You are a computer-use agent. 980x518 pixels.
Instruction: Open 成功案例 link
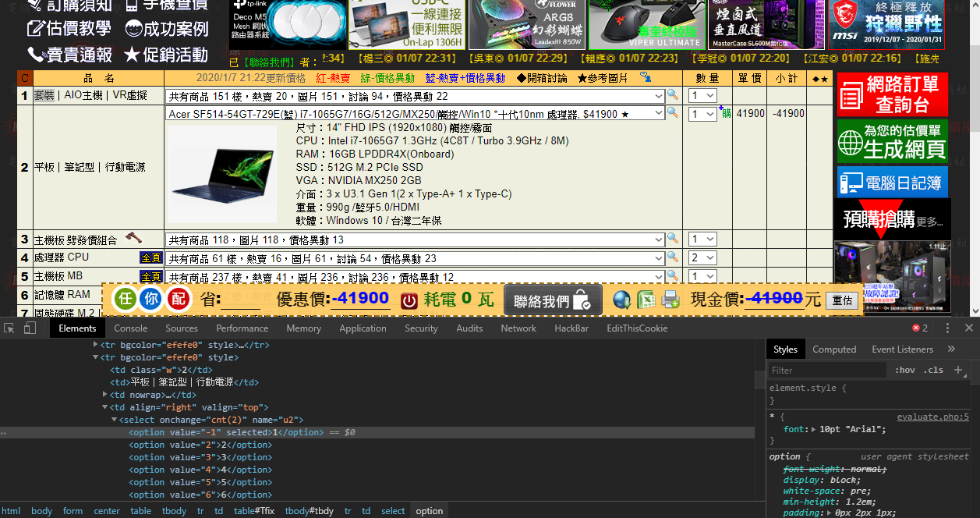click(167, 29)
